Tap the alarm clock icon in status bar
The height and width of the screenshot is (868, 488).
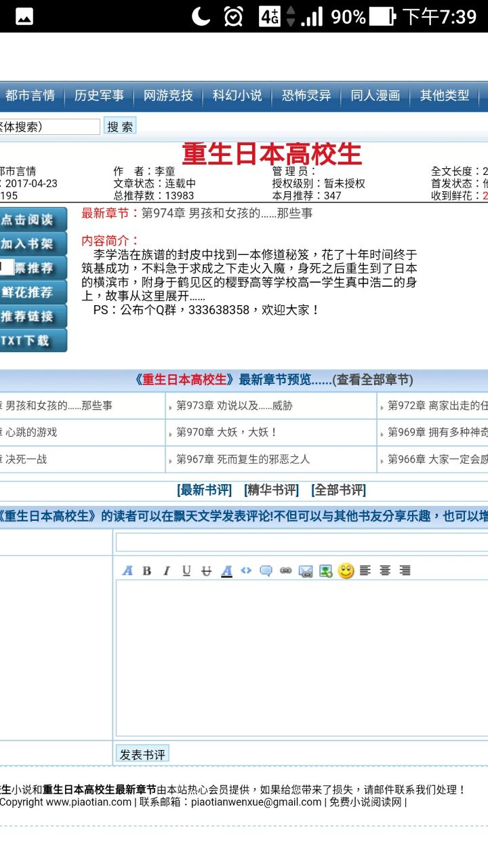click(233, 16)
